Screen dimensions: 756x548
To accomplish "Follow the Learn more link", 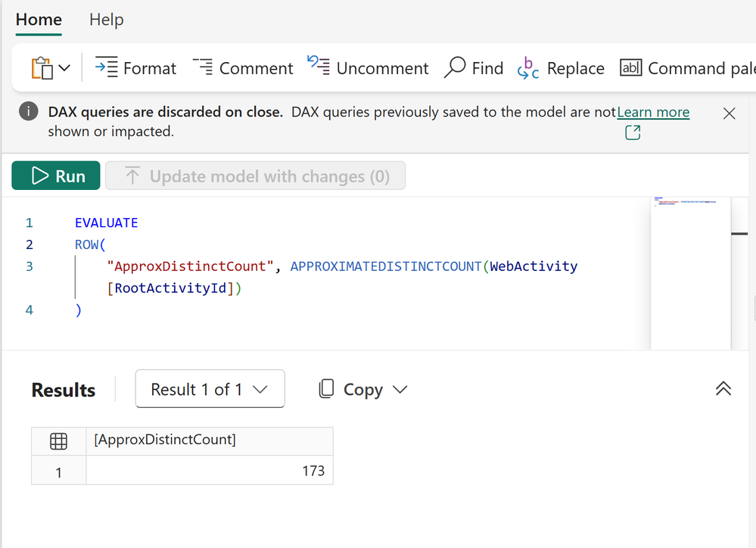I will 653,112.
